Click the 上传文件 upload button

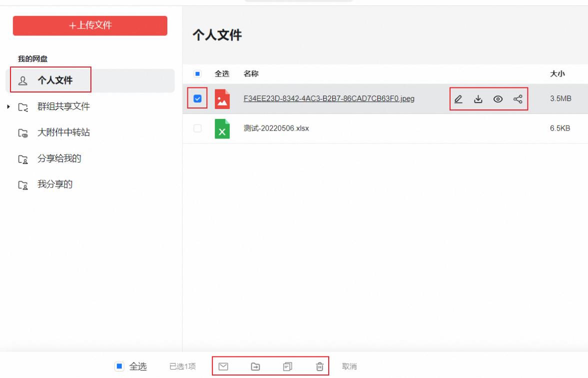click(89, 25)
